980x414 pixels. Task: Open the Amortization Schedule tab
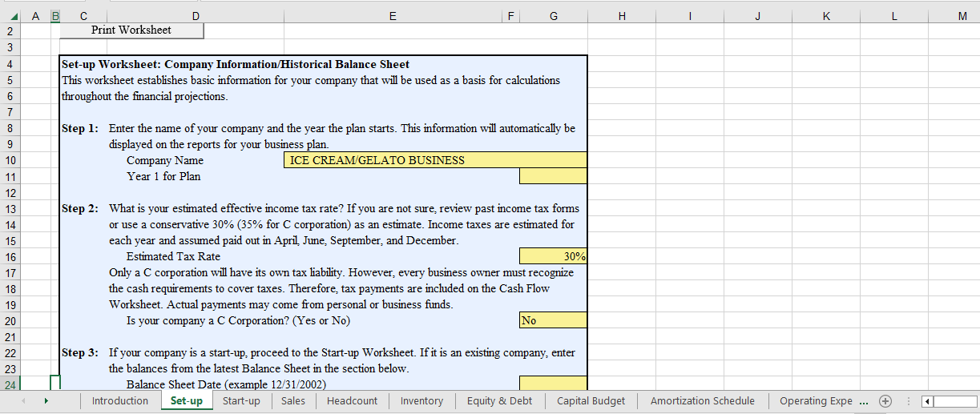702,401
